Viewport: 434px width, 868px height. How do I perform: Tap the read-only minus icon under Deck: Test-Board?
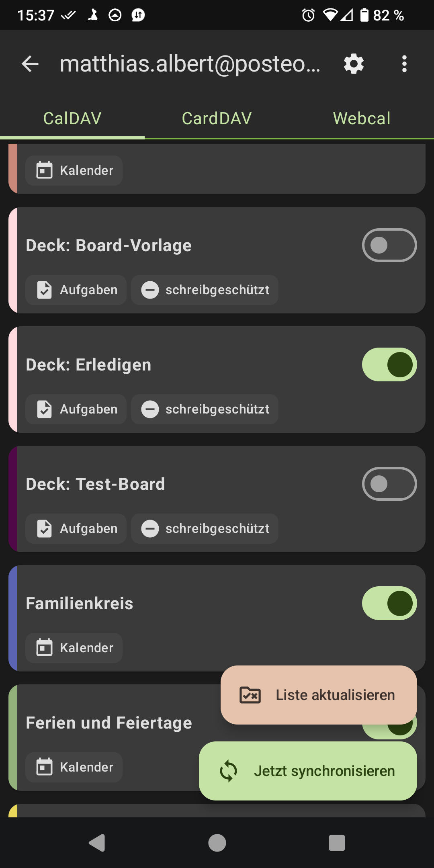150,528
